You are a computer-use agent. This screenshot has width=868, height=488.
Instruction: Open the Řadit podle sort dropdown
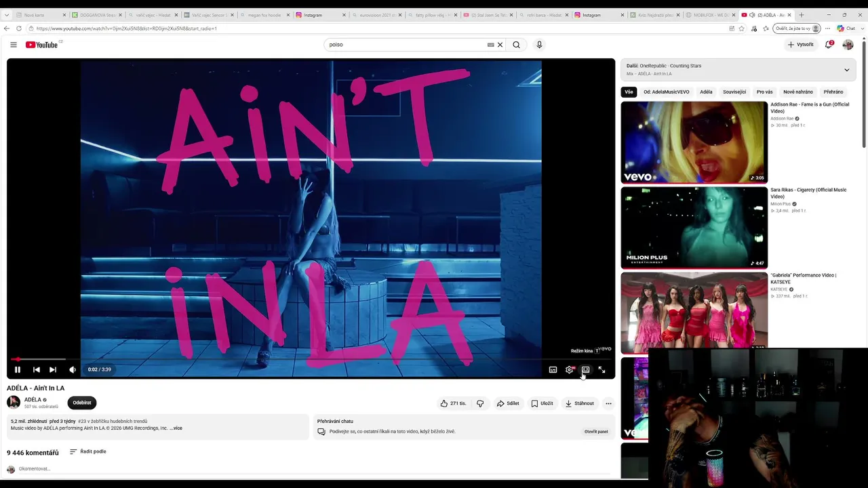(x=88, y=451)
